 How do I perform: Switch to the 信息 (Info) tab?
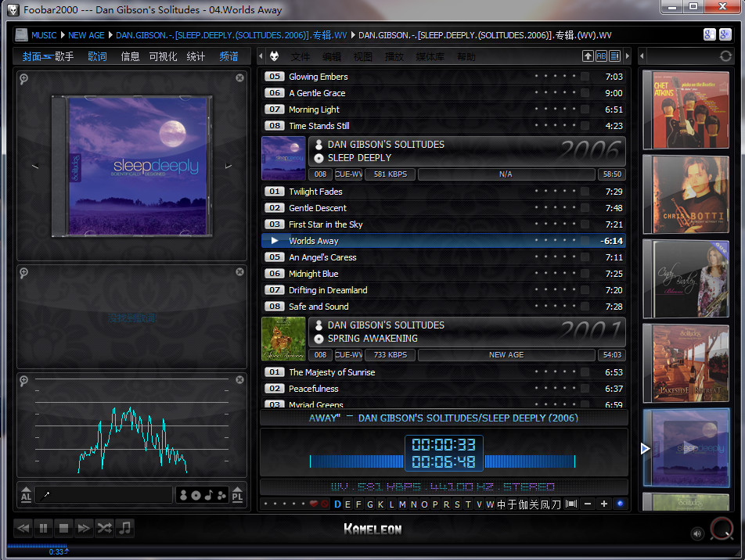click(x=130, y=56)
